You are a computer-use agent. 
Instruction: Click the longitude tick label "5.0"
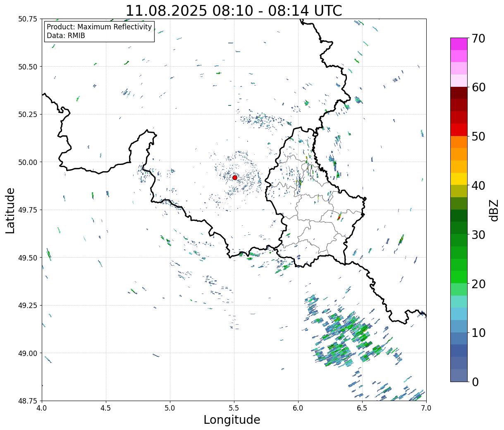(170, 408)
